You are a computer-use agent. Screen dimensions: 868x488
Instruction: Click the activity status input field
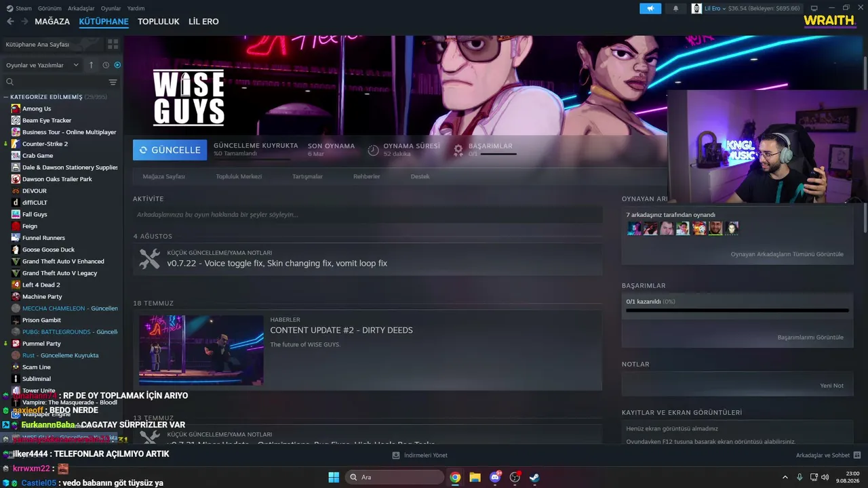(x=368, y=215)
